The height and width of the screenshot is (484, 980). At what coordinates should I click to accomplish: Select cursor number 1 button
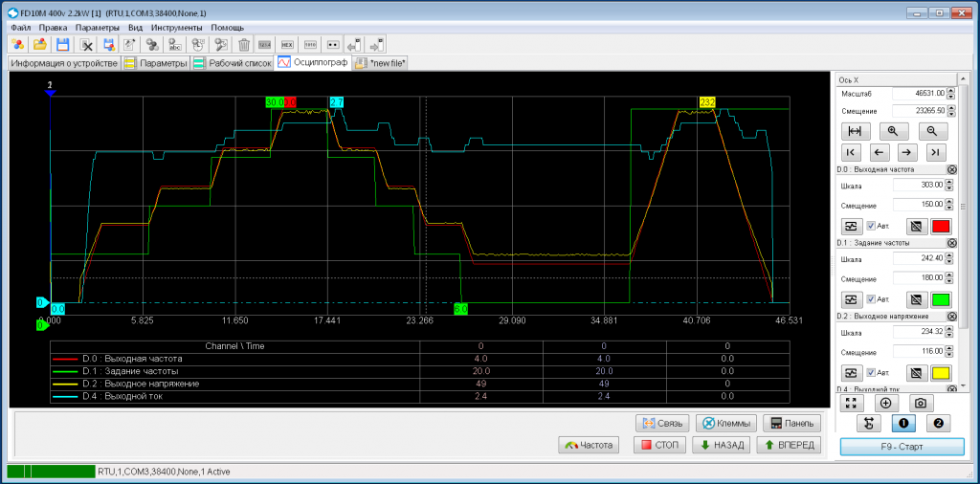903,424
